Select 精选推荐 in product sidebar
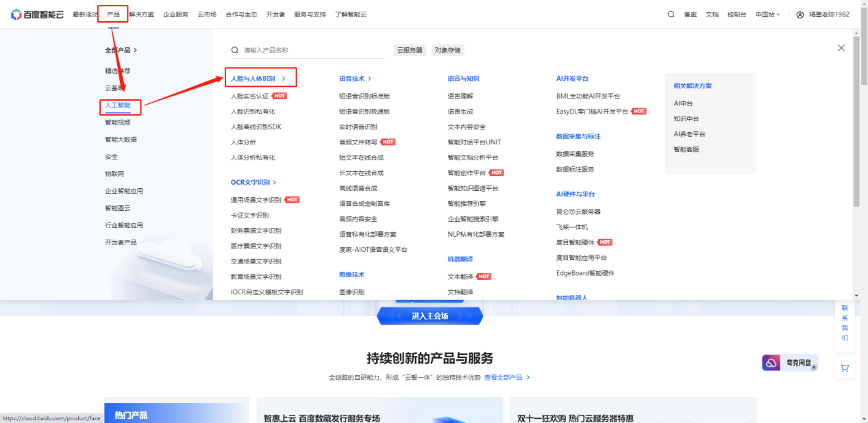 (x=118, y=71)
